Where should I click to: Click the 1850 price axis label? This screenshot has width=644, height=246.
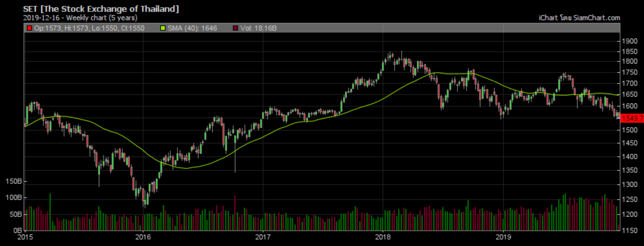629,52
